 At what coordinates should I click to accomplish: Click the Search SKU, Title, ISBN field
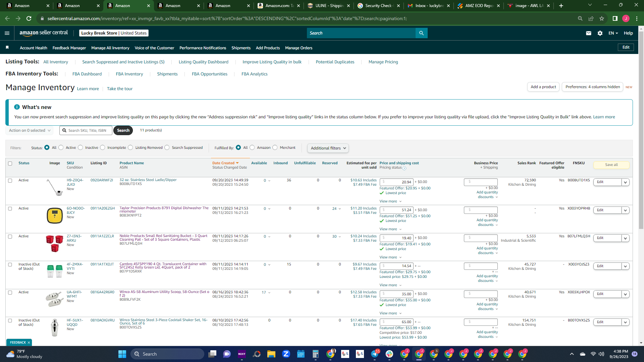pos(86,130)
